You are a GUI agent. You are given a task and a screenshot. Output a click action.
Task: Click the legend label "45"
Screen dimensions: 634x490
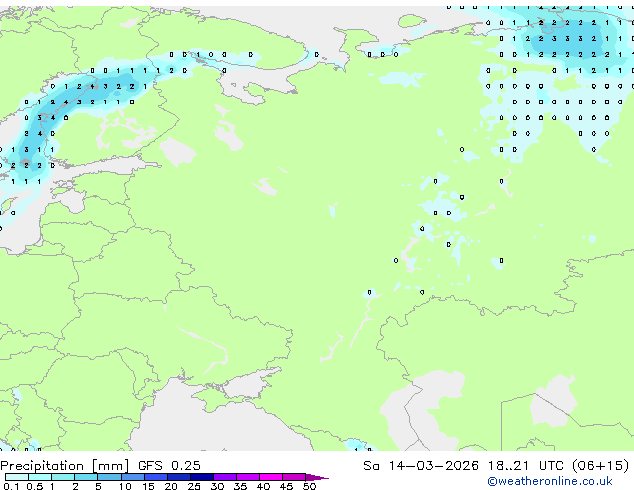(x=286, y=486)
